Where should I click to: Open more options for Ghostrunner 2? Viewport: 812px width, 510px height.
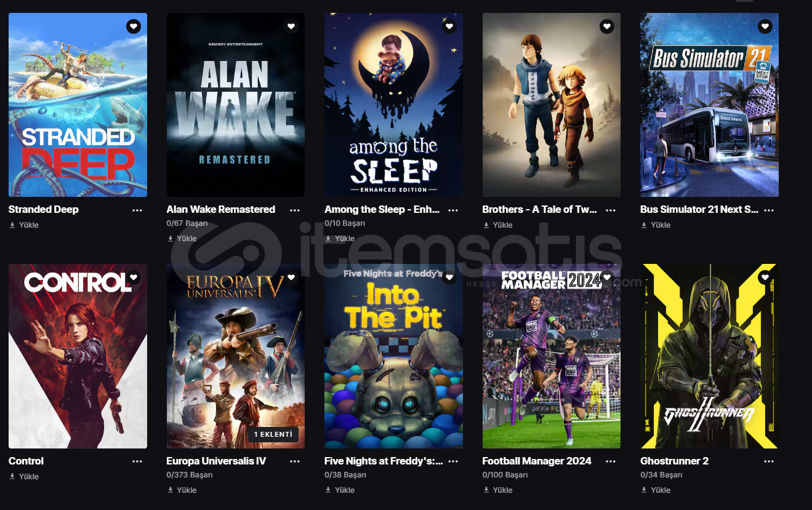point(769,461)
